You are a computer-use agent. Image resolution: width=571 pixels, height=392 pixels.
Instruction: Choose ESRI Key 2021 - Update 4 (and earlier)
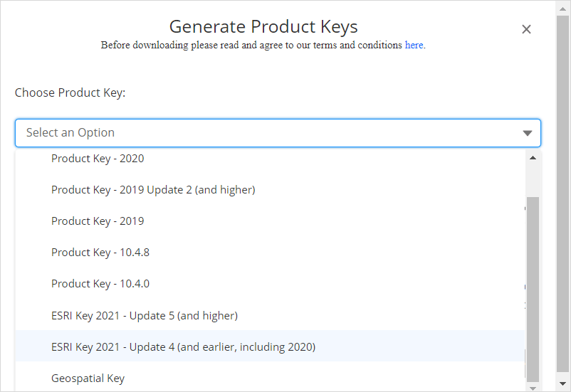coord(183,347)
